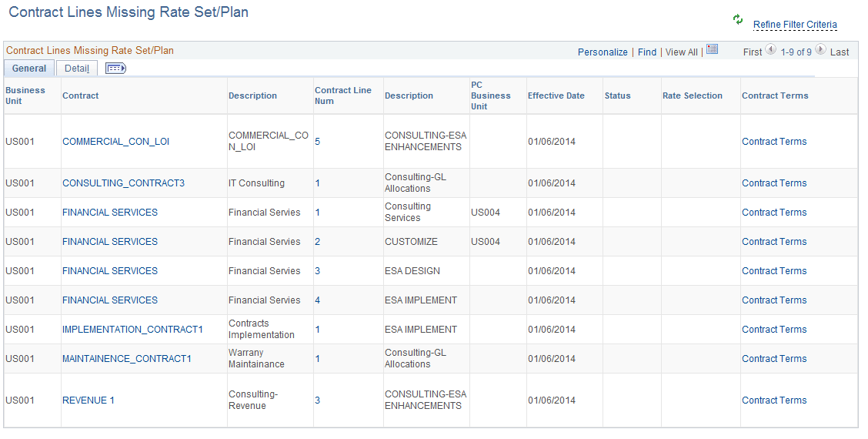Image resolution: width=868 pixels, height=439 pixels.
Task: Open the download to spreadsheet grid icon
Action: [x=713, y=49]
